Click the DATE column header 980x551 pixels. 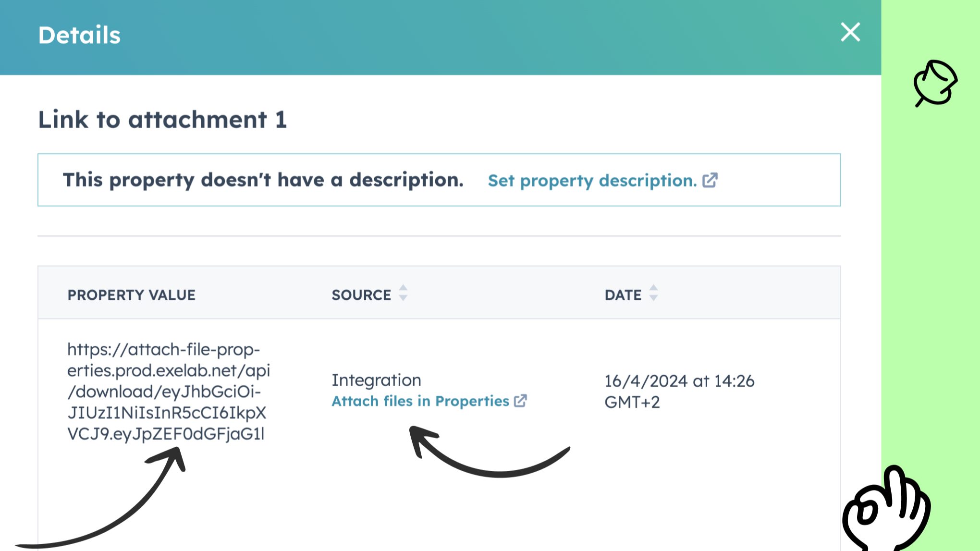(x=623, y=295)
